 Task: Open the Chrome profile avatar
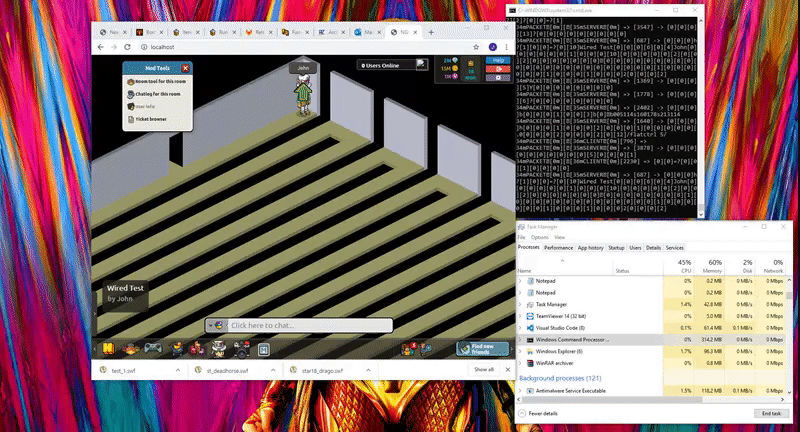click(x=493, y=47)
